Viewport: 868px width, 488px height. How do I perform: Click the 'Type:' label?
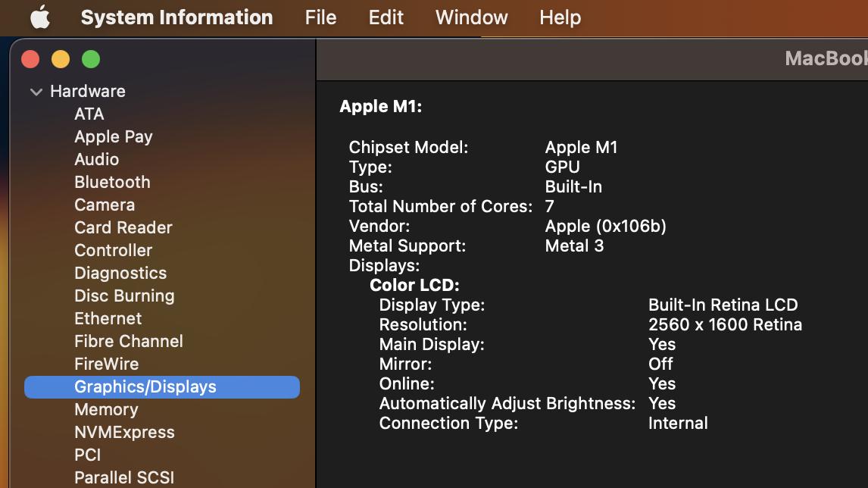pos(370,167)
